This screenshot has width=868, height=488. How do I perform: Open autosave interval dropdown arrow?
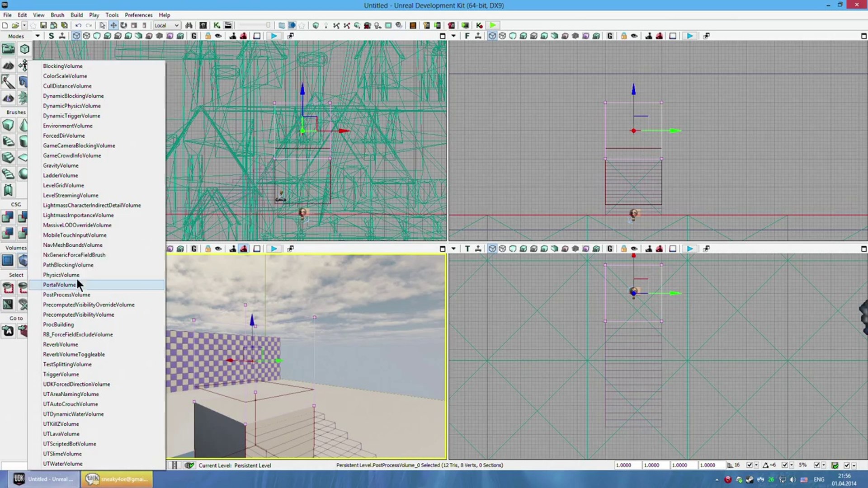coord(854,465)
